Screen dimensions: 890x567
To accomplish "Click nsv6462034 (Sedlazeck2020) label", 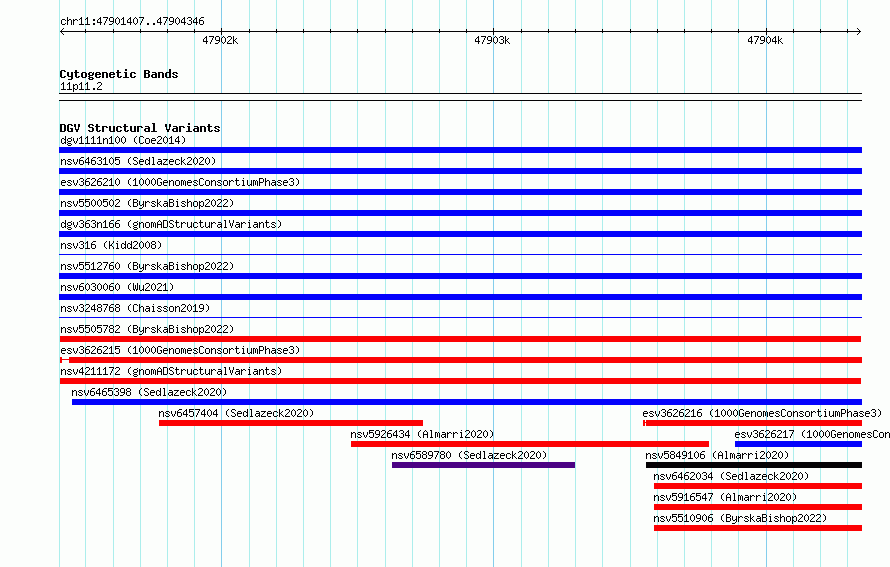I will [x=731, y=476].
